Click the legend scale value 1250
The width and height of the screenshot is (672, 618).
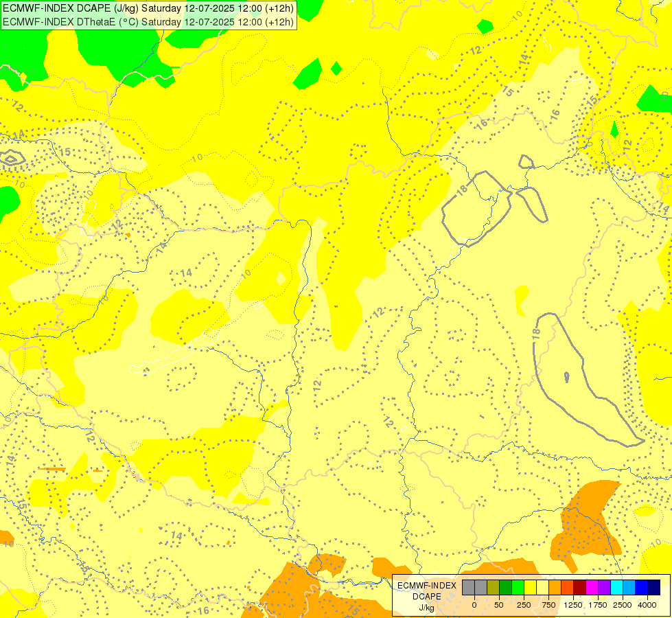coord(573,605)
